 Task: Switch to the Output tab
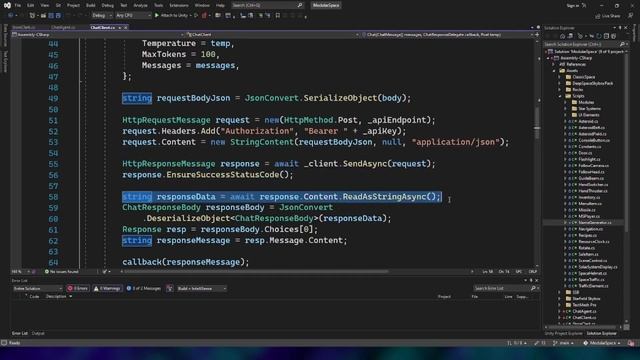pyautogui.click(x=38, y=333)
